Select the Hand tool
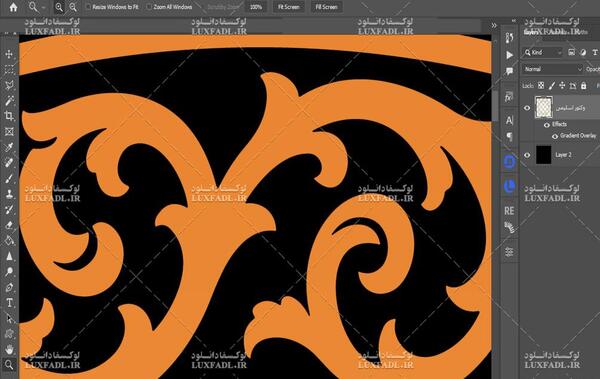 [9, 349]
